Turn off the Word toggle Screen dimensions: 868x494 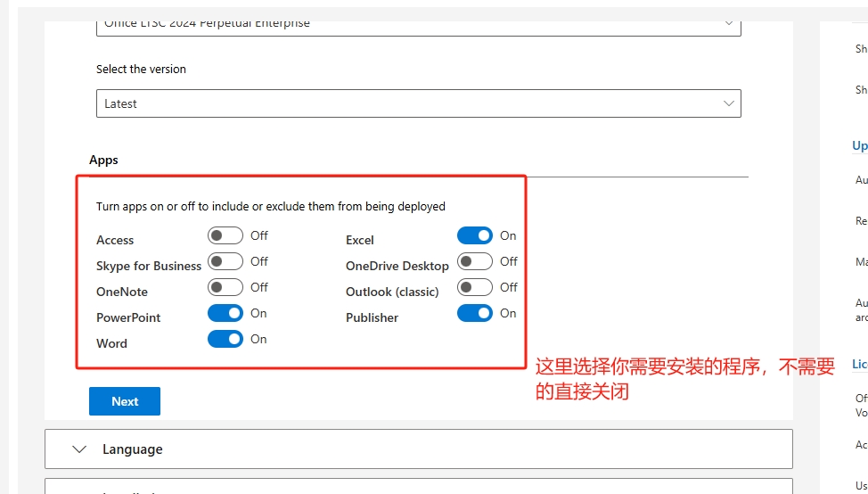[225, 339]
